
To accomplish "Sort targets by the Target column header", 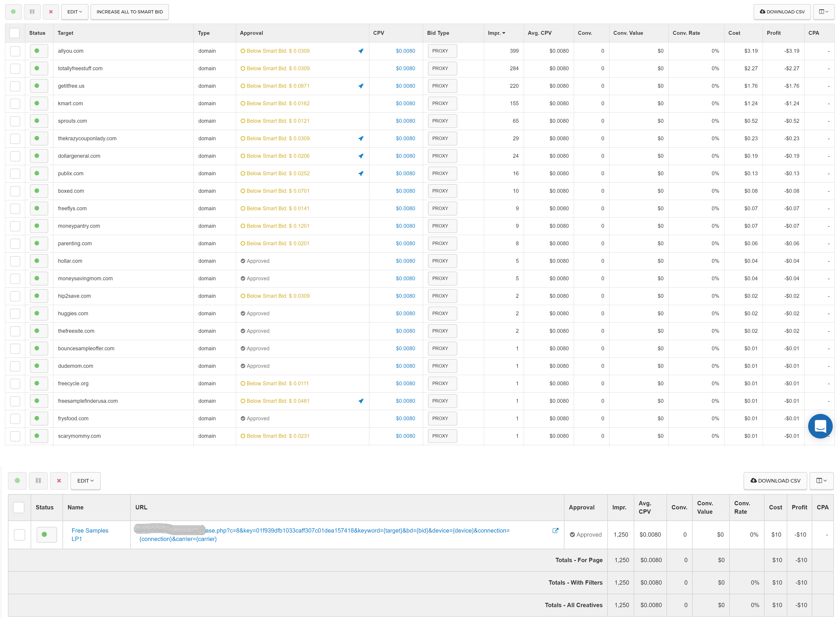I will tap(65, 33).
